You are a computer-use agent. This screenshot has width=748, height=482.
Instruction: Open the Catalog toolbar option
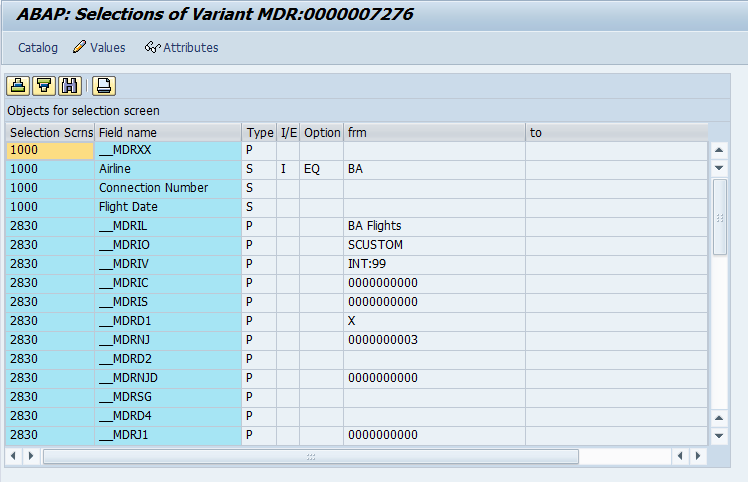[38, 48]
